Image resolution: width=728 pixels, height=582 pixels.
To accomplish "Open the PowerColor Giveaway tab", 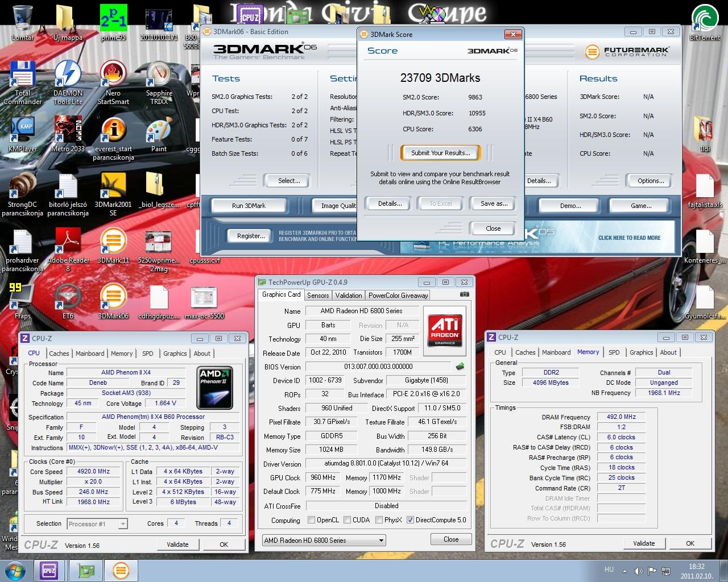I will coord(398,296).
